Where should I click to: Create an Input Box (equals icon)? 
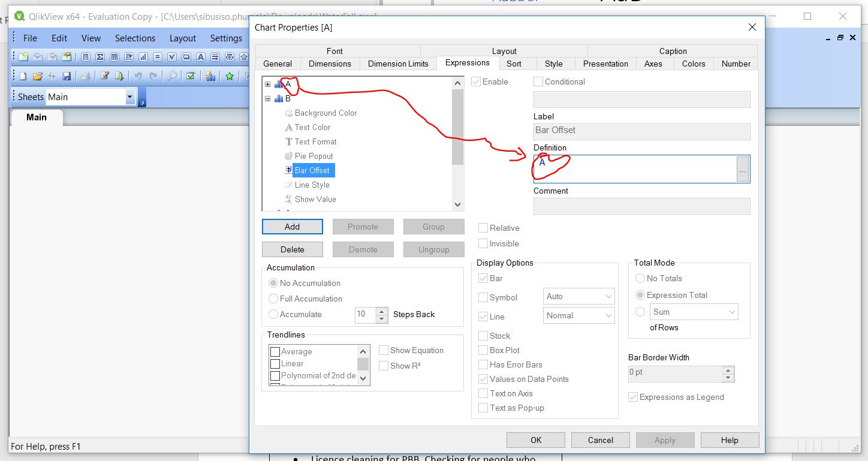click(x=158, y=57)
